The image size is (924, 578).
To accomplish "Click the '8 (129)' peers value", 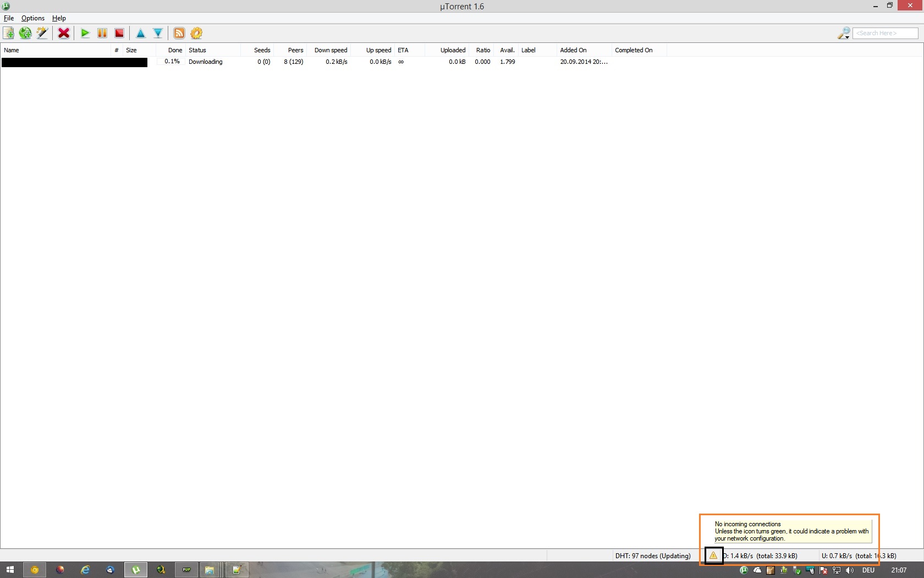I will coord(294,62).
